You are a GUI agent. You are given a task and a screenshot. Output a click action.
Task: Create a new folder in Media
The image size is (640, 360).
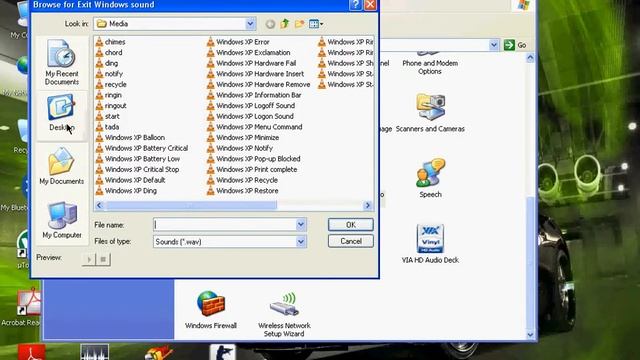coord(300,24)
